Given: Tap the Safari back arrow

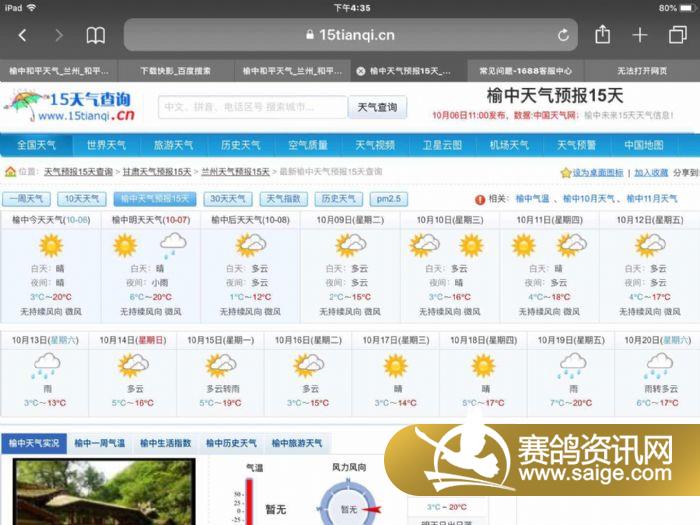Looking at the screenshot, I should (x=22, y=35).
